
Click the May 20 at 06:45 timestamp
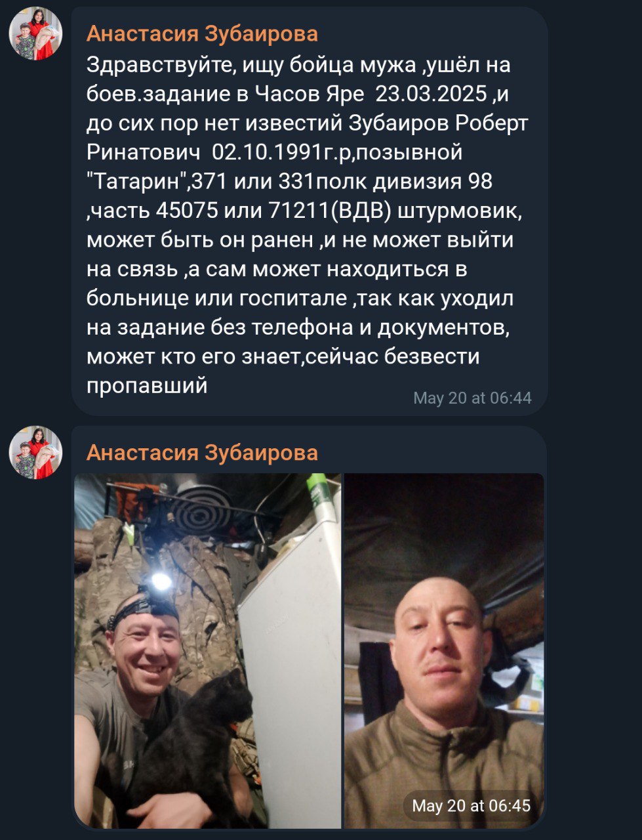tap(471, 805)
